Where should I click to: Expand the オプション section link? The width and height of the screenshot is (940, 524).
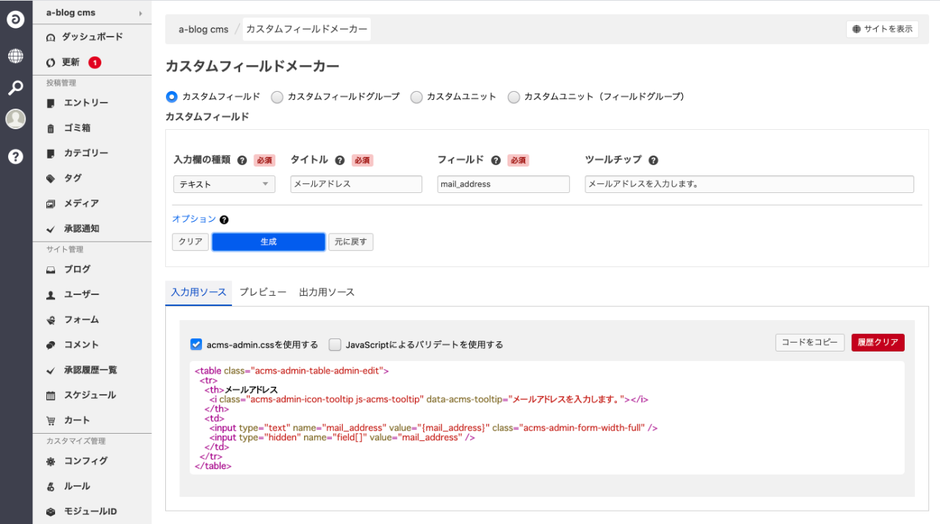pyautogui.click(x=193, y=219)
